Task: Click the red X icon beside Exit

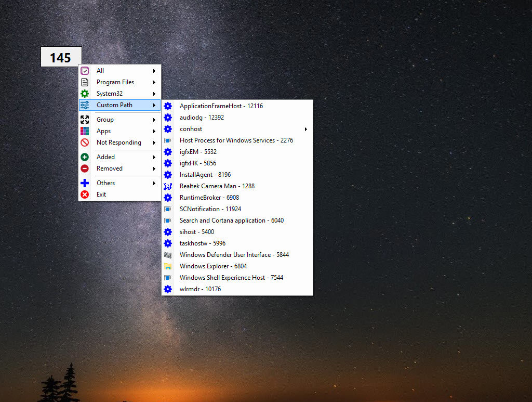Action: [x=85, y=194]
